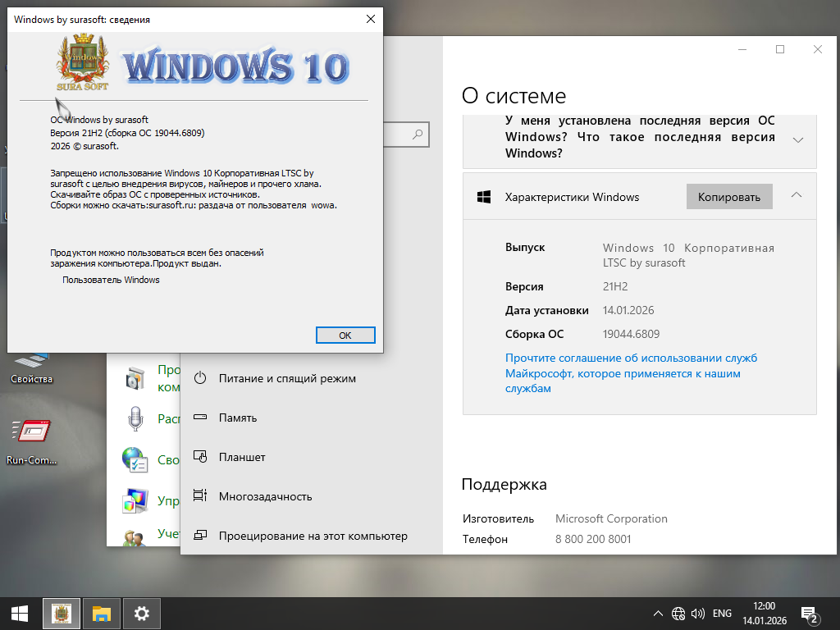Click the Windows logo in Характеристики header
This screenshot has width=840, height=630.
[484, 197]
